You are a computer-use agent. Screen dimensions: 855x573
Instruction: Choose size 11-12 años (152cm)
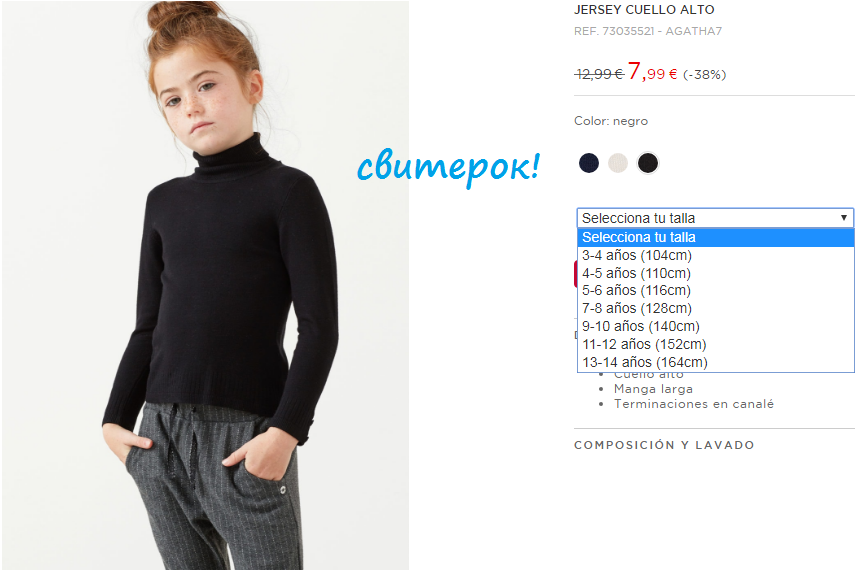coord(715,345)
